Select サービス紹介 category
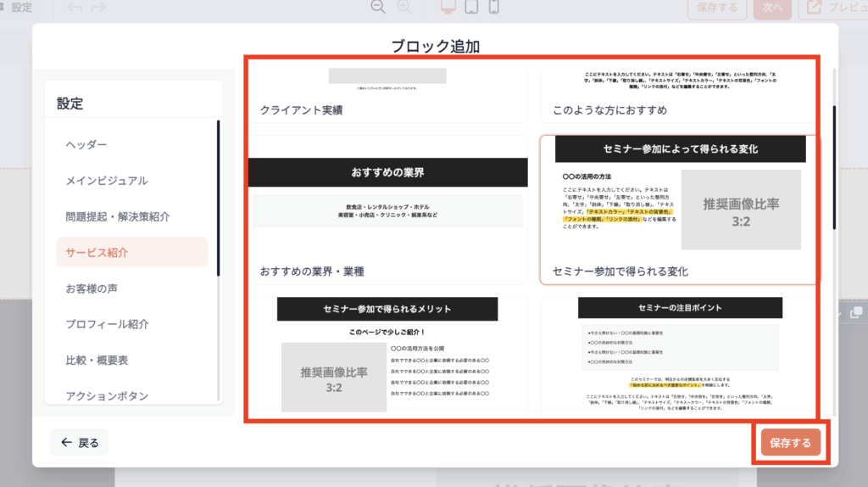868x487 pixels. pyautogui.click(x=97, y=253)
